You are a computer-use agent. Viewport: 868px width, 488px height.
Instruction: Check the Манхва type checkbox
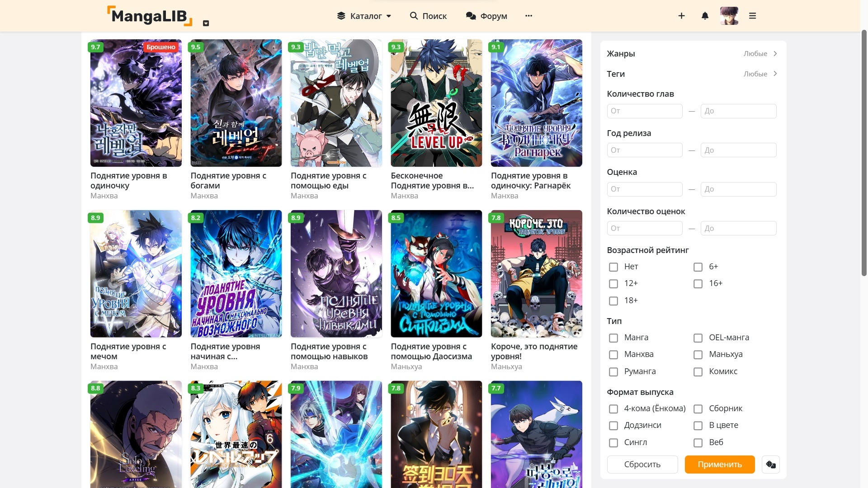(613, 355)
